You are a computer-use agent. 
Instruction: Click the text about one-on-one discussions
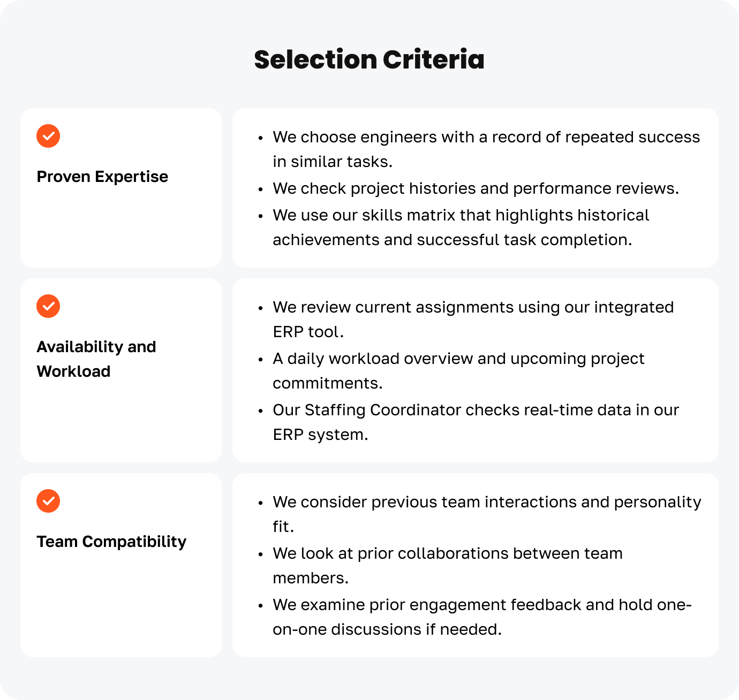coord(482,605)
